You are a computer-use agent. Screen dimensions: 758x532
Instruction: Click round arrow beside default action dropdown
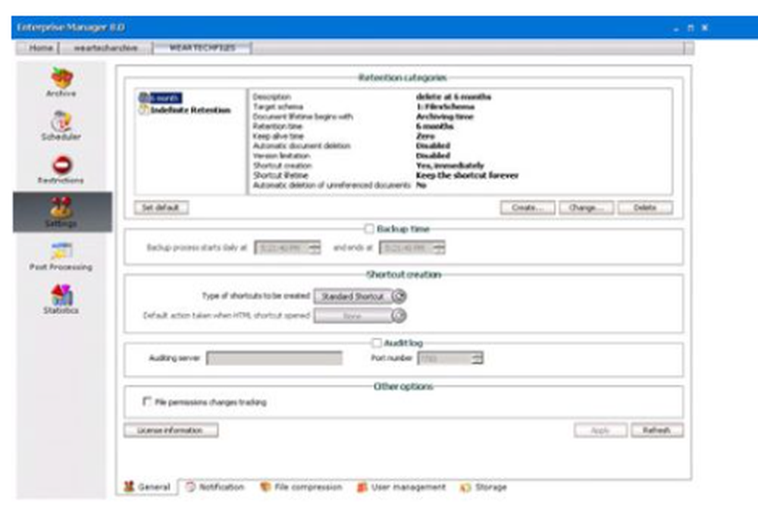(x=399, y=315)
